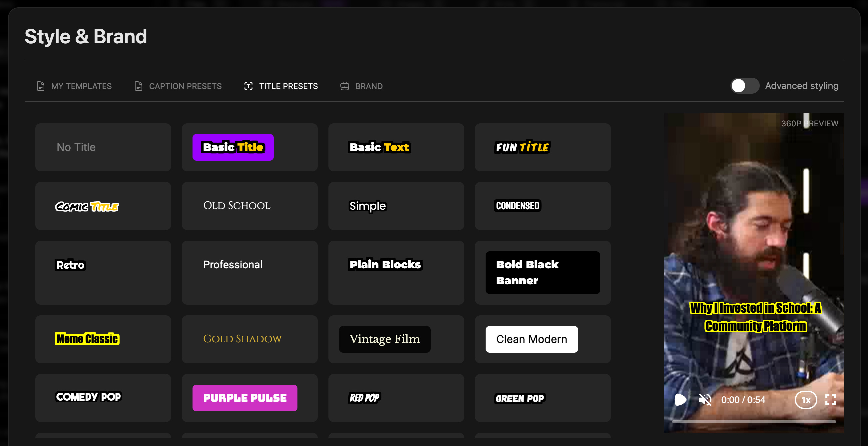Click the Title Presets tab icon
This screenshot has height=446, width=868.
click(x=248, y=86)
